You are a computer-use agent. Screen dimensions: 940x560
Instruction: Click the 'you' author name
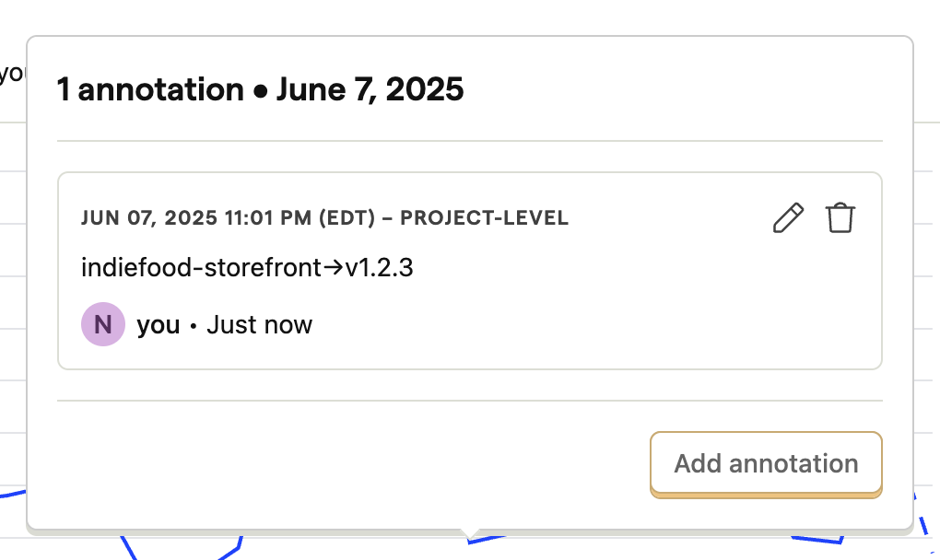[x=159, y=325]
